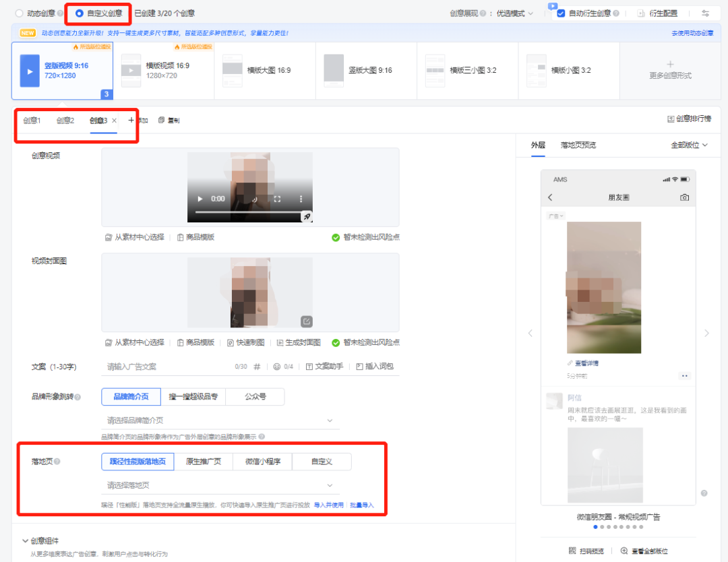Open the 请选择落地页 dropdown
This screenshot has height=562, width=728.
220,485
